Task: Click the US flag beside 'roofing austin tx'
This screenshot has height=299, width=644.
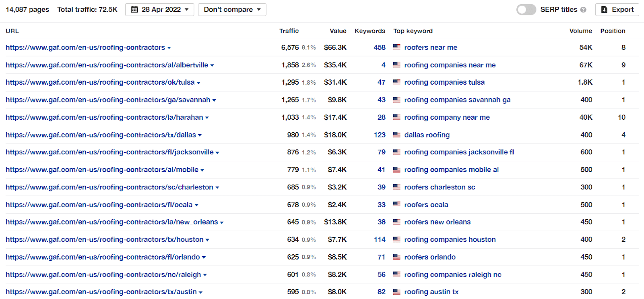Action: click(x=397, y=292)
